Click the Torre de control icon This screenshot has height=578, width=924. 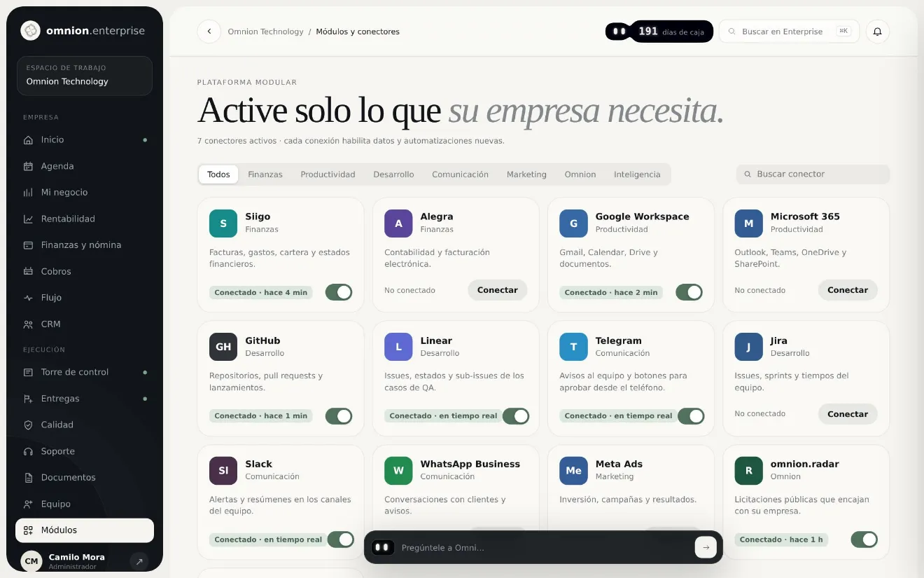pyautogui.click(x=28, y=372)
